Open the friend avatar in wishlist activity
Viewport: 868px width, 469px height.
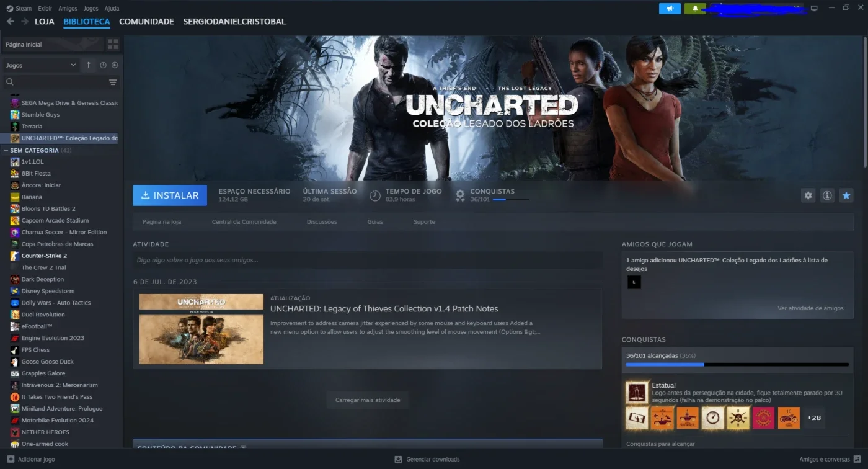(634, 282)
